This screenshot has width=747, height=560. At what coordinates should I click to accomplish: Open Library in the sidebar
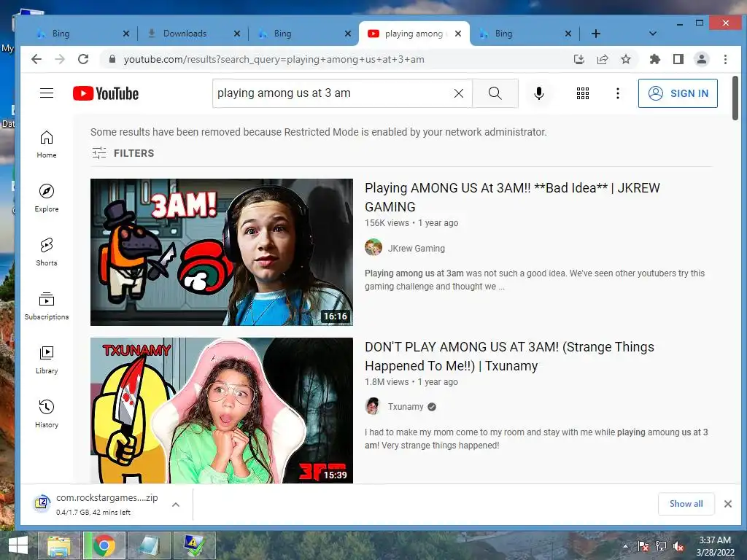coord(47,359)
